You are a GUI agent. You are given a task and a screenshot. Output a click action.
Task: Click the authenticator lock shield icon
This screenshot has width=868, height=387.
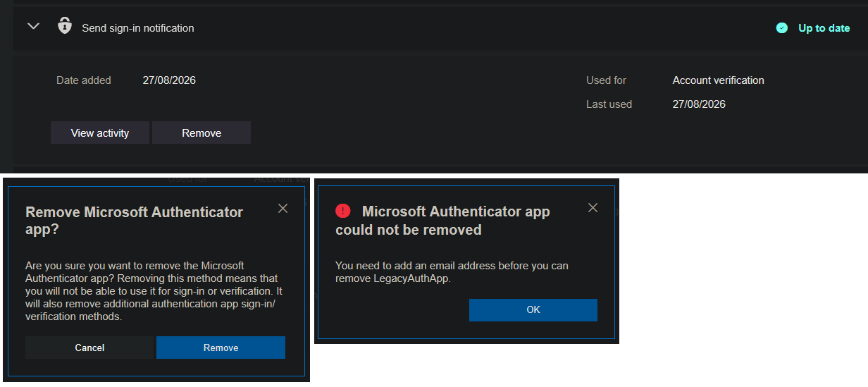pyautogui.click(x=65, y=26)
